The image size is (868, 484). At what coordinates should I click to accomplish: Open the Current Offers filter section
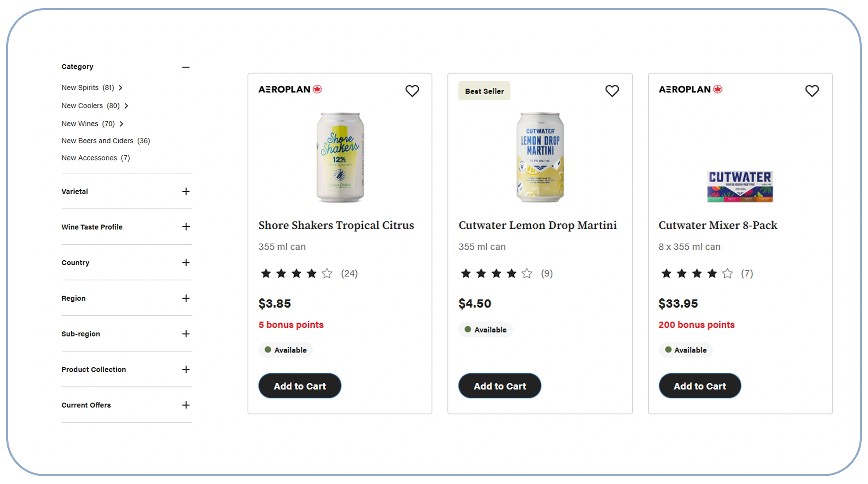tap(186, 405)
